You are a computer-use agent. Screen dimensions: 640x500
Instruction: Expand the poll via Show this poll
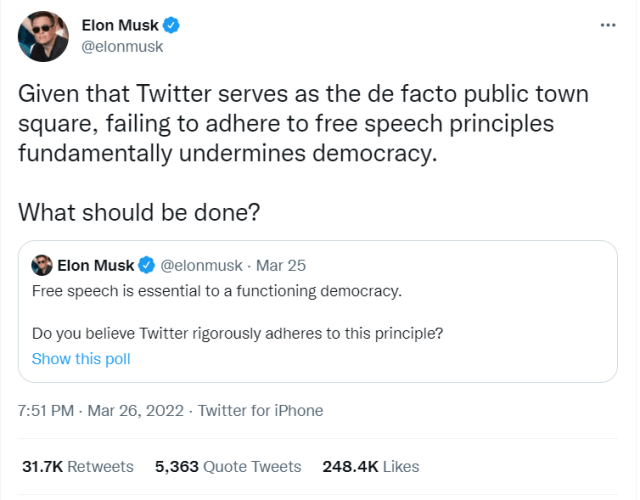pos(81,358)
